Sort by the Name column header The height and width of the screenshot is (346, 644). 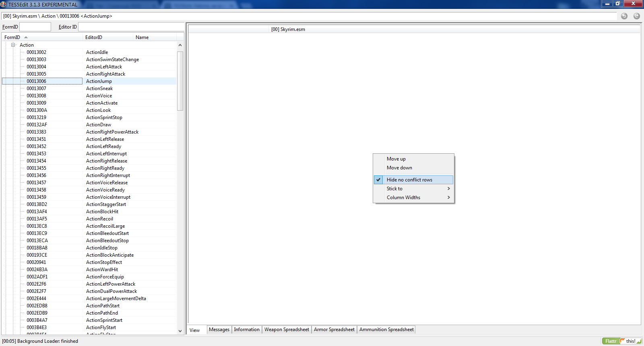point(155,37)
